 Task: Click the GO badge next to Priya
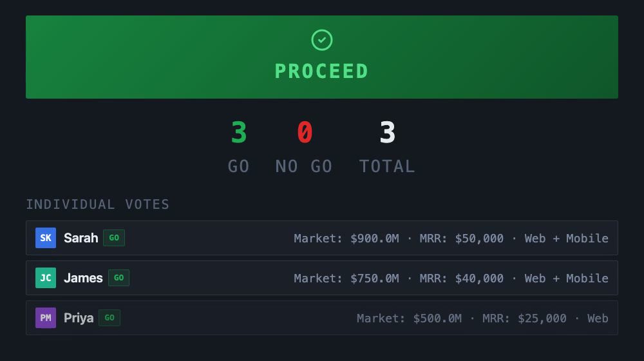click(x=109, y=318)
